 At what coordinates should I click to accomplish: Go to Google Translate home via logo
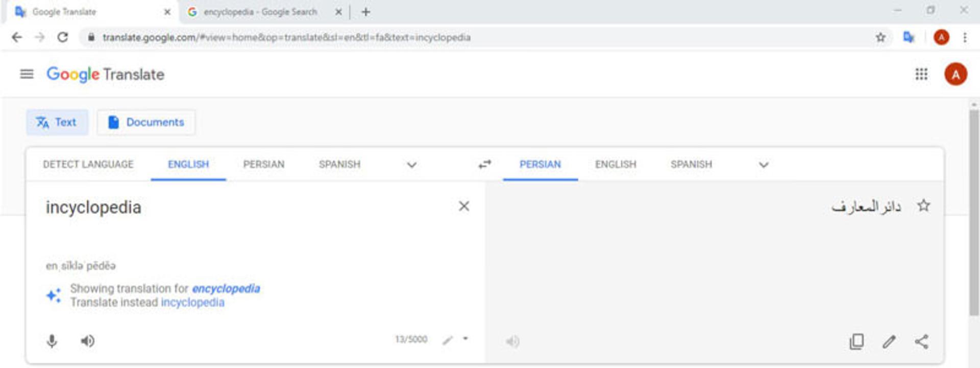coord(106,75)
